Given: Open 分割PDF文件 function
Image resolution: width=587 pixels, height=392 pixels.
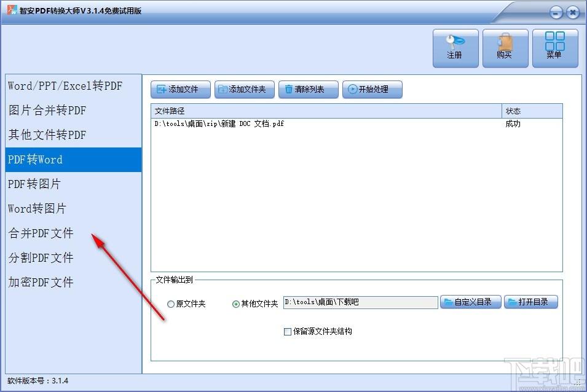Looking at the screenshot, I should click(x=73, y=257).
